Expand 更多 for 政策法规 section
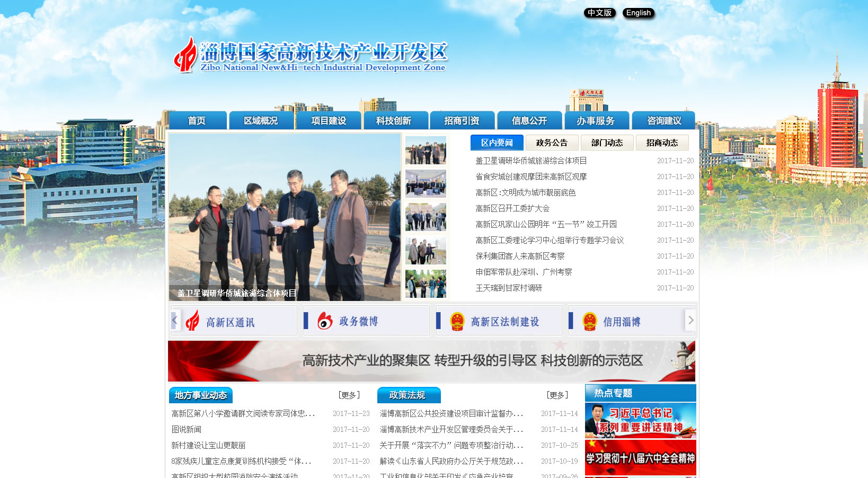This screenshot has height=478, width=868. pos(557,395)
